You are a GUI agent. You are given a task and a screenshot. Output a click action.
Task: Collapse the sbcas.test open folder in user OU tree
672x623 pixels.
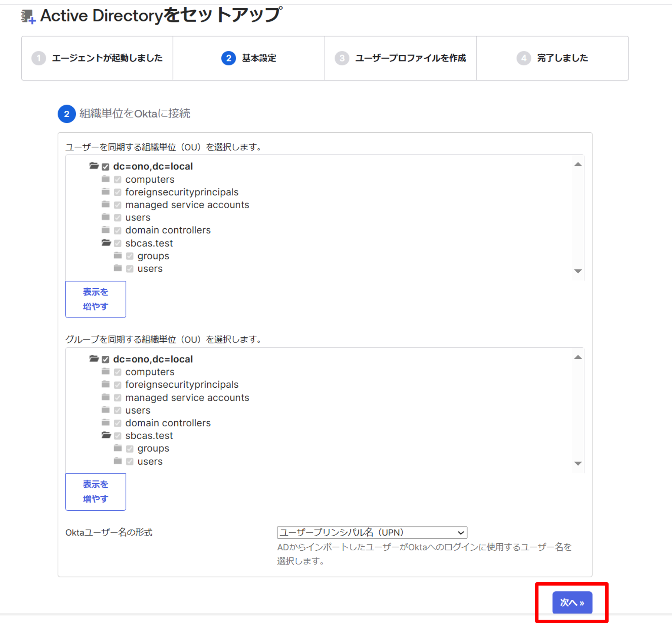point(106,243)
